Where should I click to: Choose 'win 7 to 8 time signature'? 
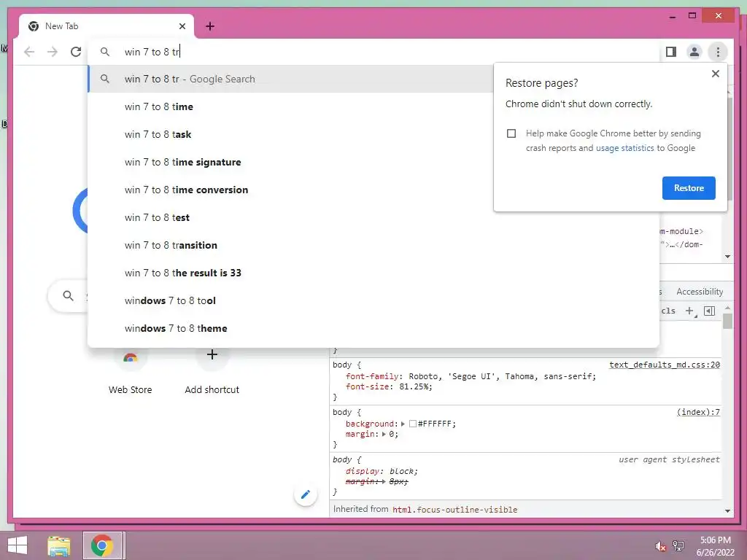[374, 162]
